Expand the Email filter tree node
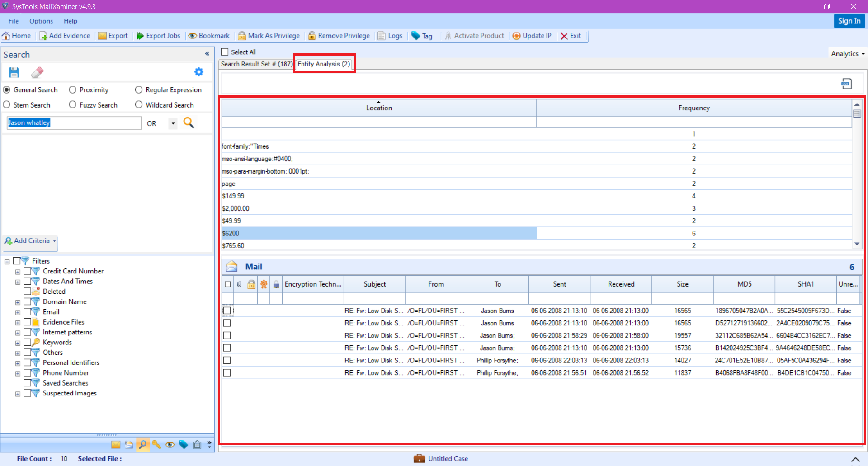868x466 pixels. click(18, 312)
